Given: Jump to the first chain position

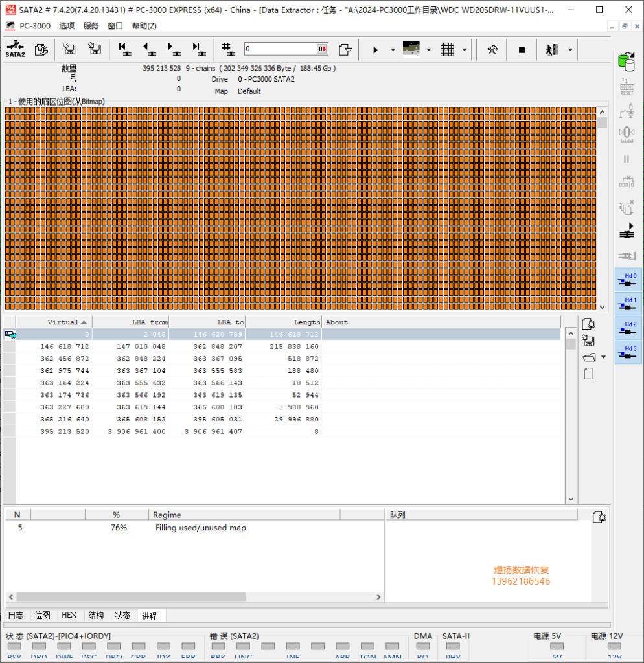Looking at the screenshot, I should point(124,49).
